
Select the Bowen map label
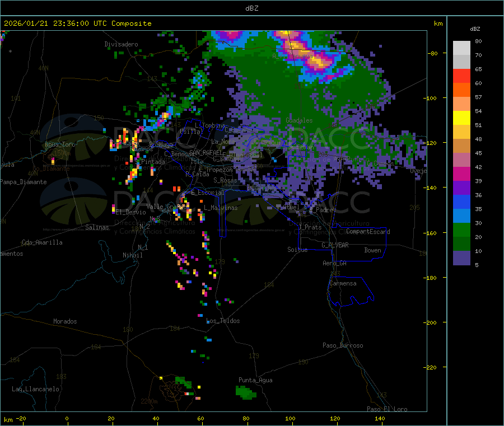pos(372,250)
